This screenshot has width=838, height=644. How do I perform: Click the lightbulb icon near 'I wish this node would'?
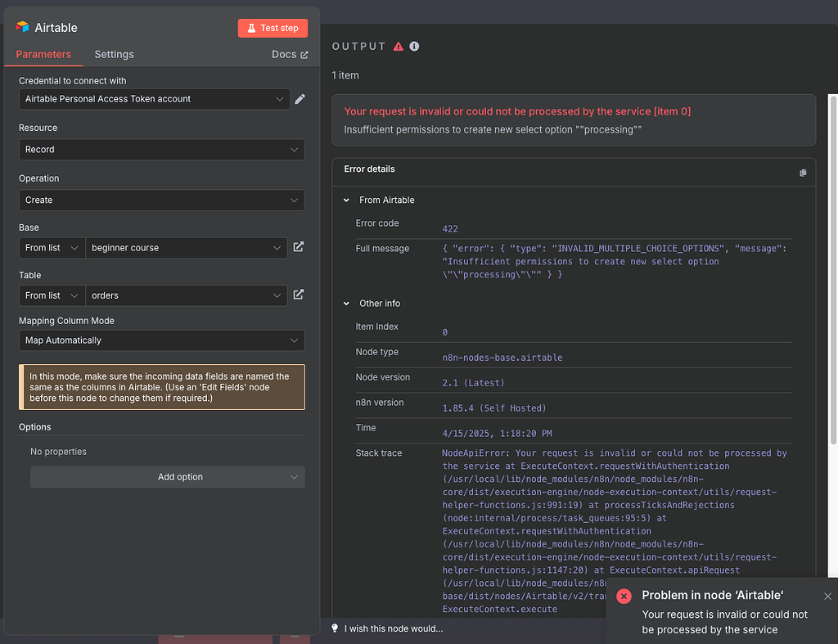coord(334,628)
